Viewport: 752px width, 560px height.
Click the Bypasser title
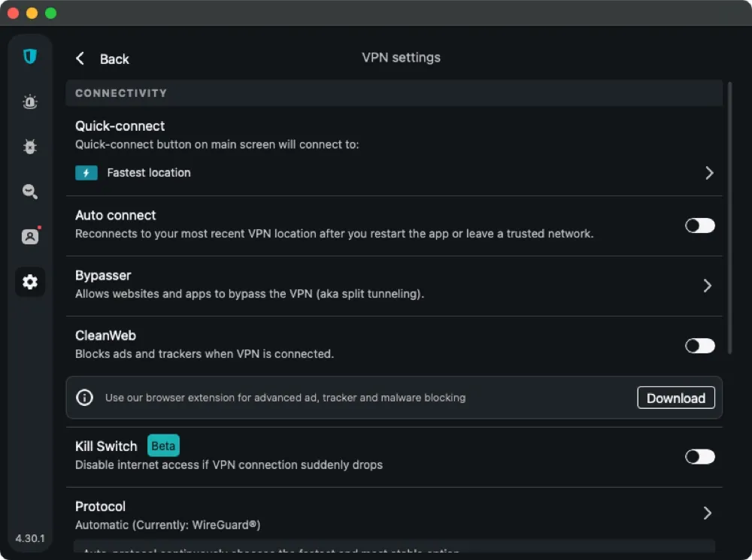pos(103,275)
